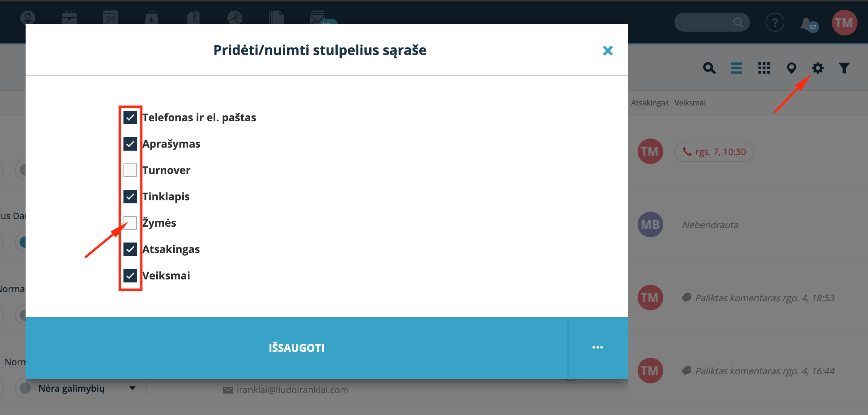Open the filter funnel icon
868x415 pixels.
(844, 68)
